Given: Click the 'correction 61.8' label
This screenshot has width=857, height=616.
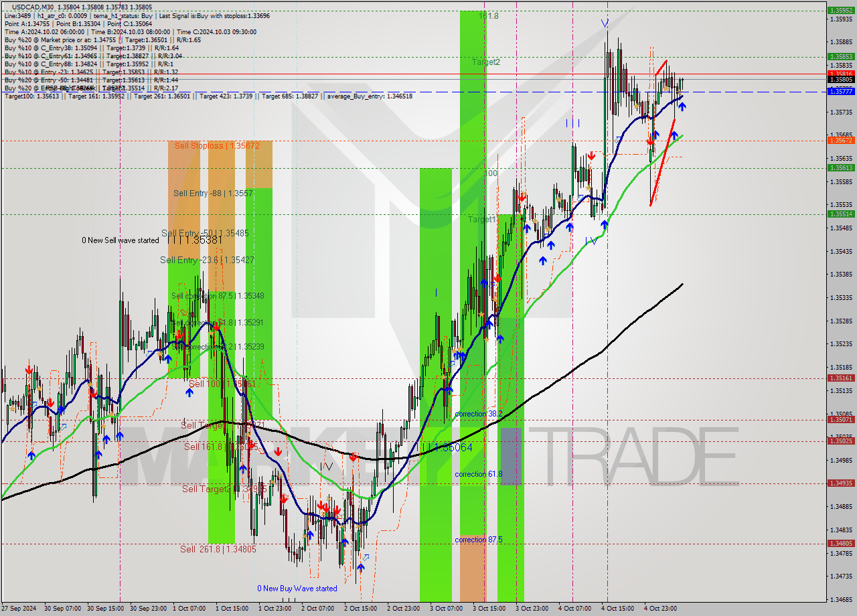Looking at the screenshot, I should point(479,474).
